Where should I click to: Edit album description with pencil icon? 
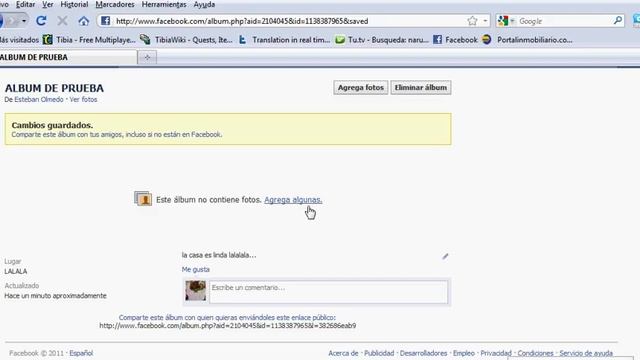(445, 256)
